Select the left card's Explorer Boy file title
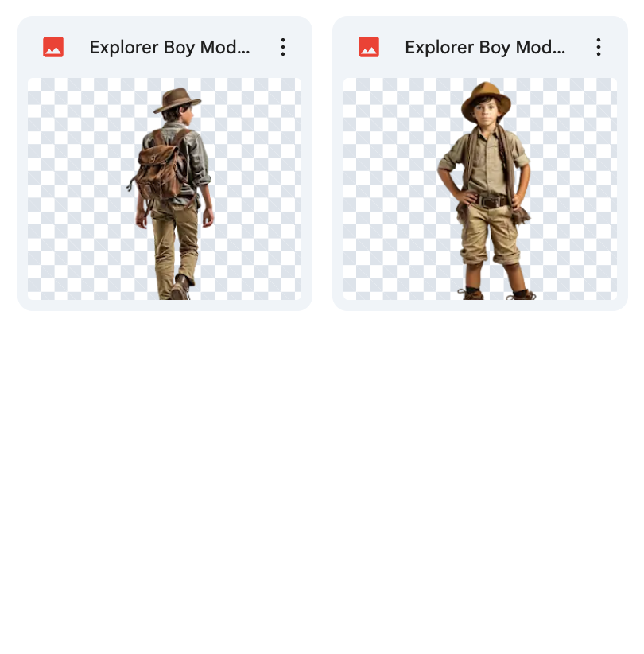This screenshot has height=654, width=644. pos(169,47)
